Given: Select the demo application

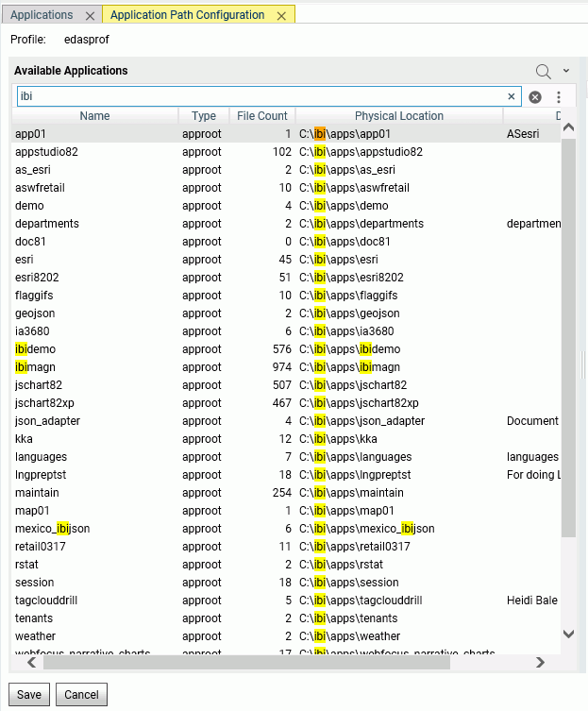Looking at the screenshot, I should (29, 206).
